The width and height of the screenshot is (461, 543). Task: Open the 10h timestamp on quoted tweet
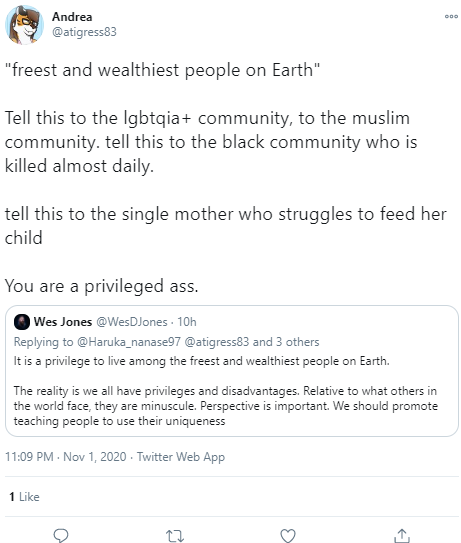click(x=187, y=322)
